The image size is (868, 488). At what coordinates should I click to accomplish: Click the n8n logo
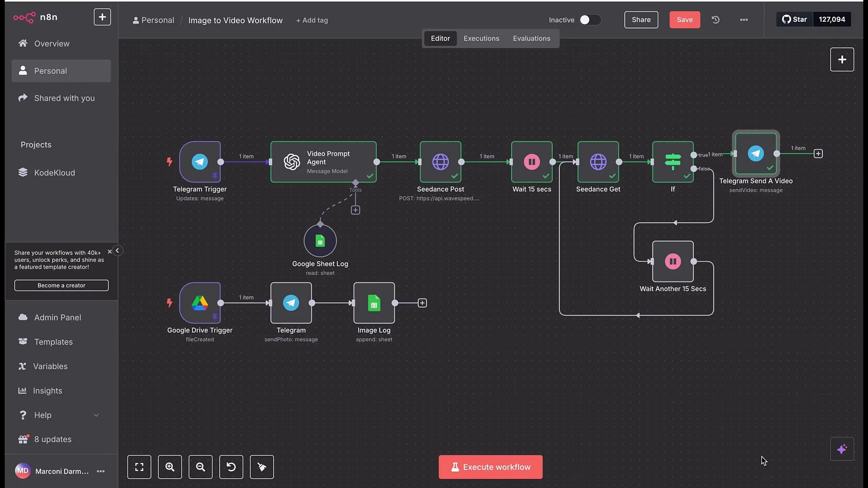tap(35, 17)
